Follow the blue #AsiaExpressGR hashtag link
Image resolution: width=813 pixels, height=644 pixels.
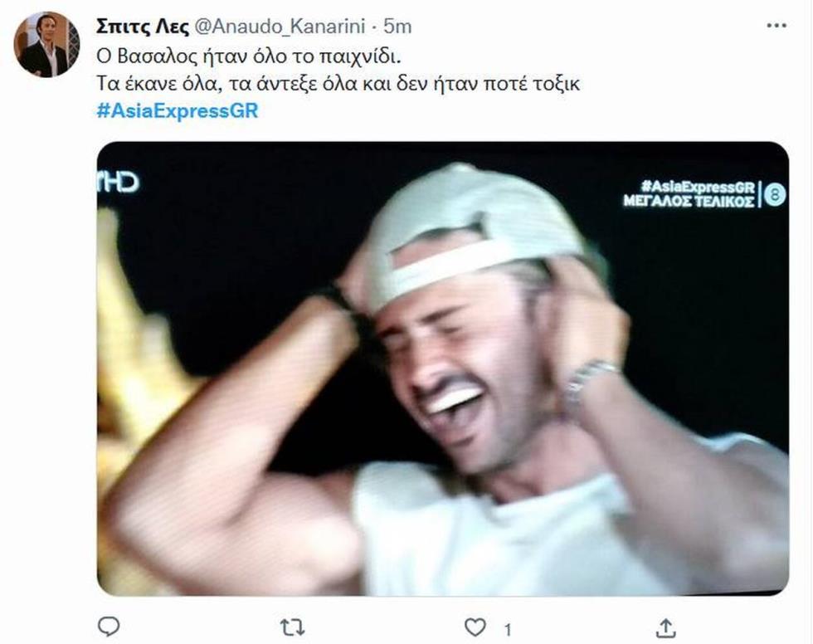coord(178,111)
